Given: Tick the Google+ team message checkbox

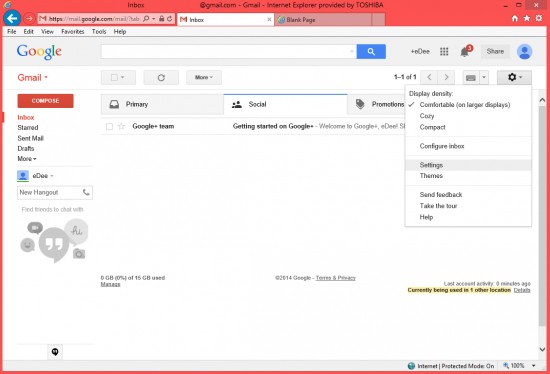Looking at the screenshot, I should click(x=109, y=126).
